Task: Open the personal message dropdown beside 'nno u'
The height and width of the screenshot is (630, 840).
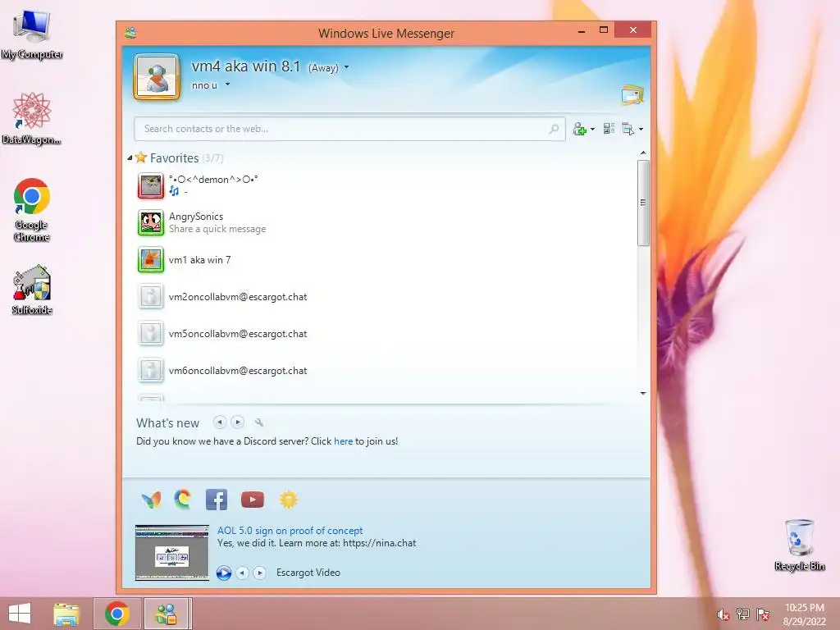Action: click(227, 84)
